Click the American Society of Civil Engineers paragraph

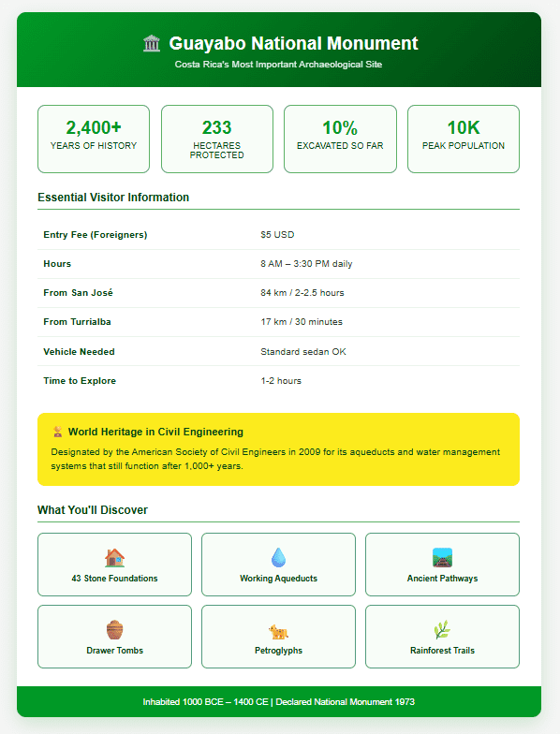[275, 459]
